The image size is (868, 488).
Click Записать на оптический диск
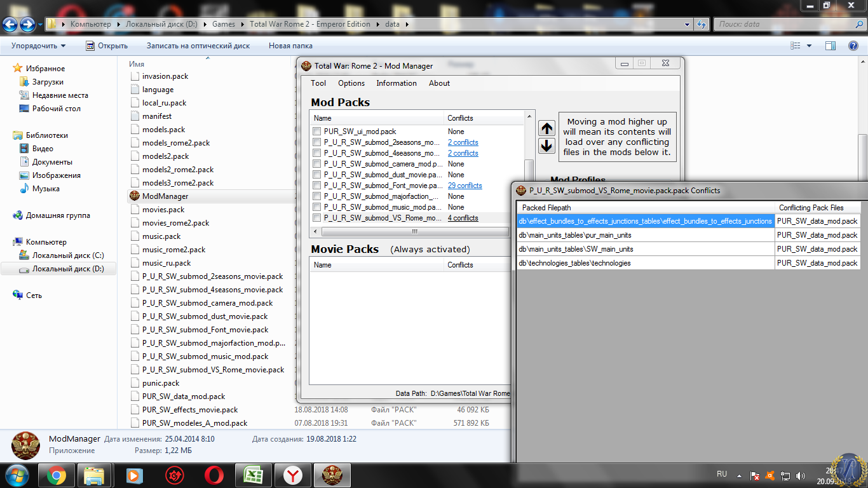click(x=198, y=46)
